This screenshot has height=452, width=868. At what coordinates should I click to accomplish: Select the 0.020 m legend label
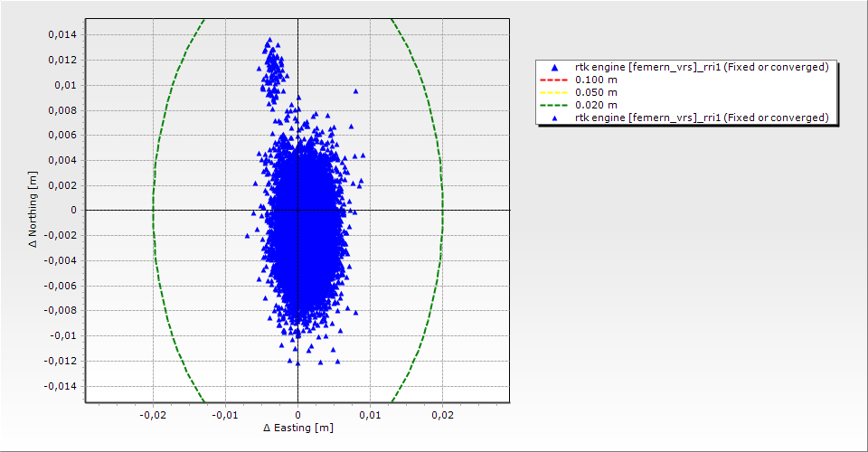pyautogui.click(x=597, y=105)
